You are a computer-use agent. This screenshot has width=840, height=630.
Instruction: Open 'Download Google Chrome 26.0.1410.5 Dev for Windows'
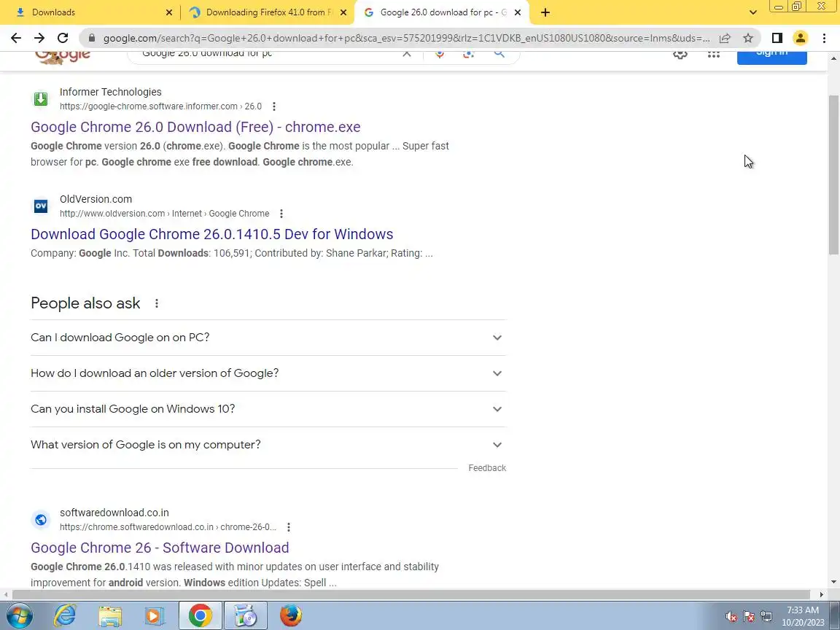tap(211, 234)
